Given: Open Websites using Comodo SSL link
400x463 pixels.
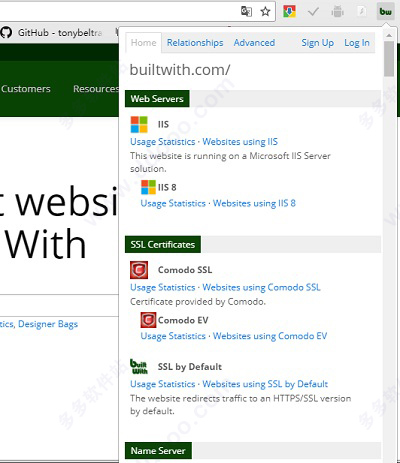Looking at the screenshot, I should click(261, 287).
